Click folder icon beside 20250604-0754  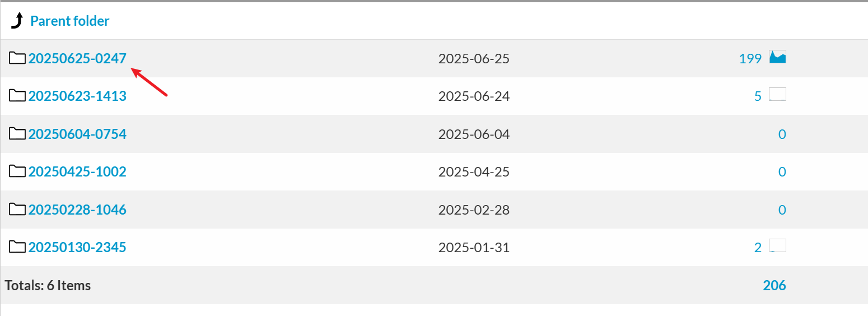point(17,134)
